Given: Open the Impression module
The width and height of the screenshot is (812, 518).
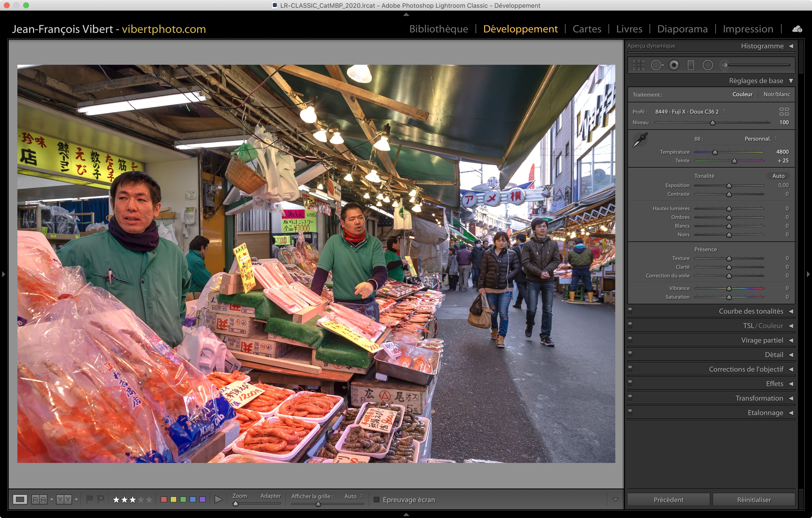Looking at the screenshot, I should (x=747, y=29).
